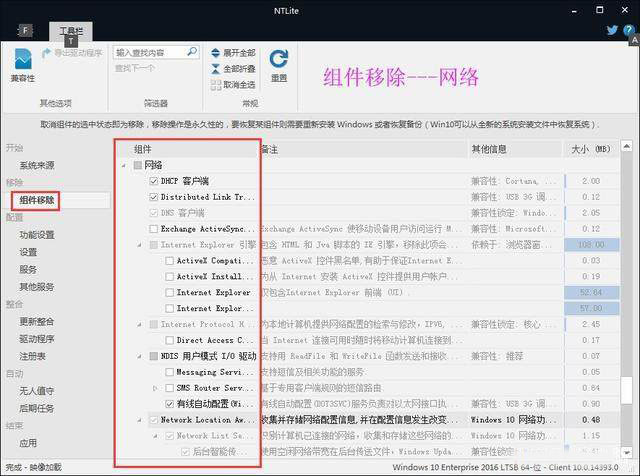Toggle NDIS 用户模式 I/O 驱动 checkbox

pyautogui.click(x=154, y=356)
